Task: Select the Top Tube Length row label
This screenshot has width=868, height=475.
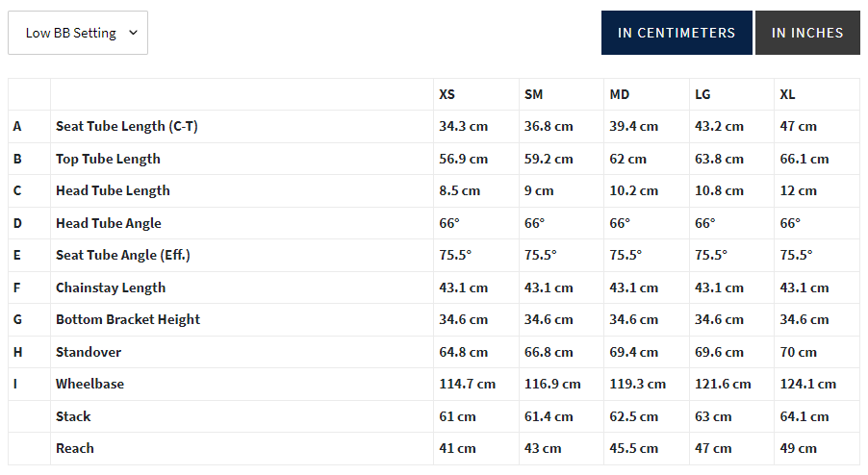Action: click(x=108, y=160)
